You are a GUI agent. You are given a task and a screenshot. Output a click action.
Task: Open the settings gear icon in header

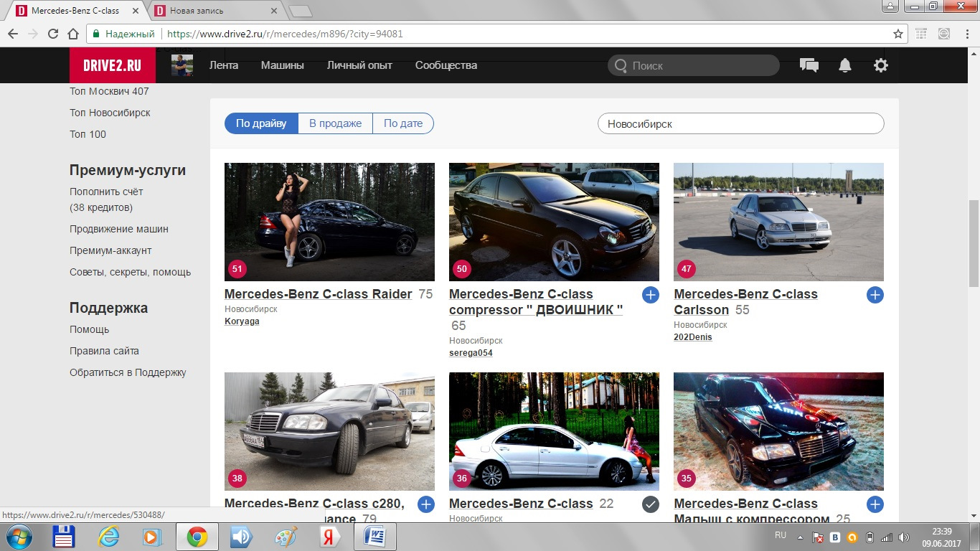pyautogui.click(x=881, y=65)
